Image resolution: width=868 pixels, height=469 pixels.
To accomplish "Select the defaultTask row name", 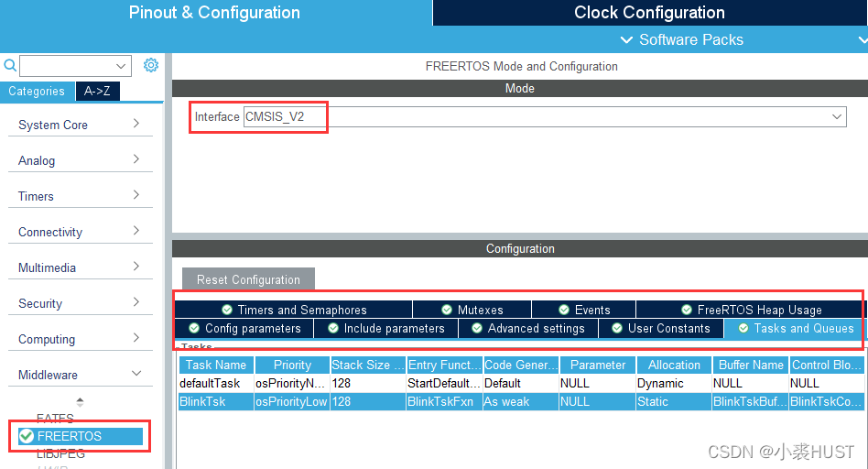I will click(216, 383).
